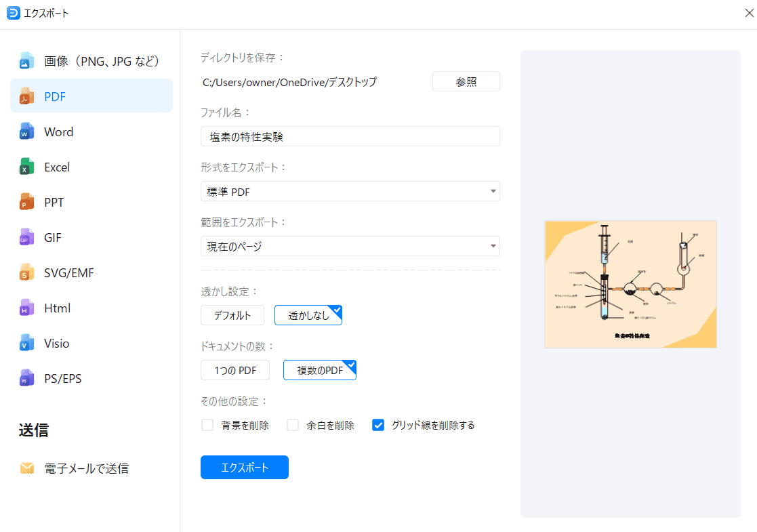Choose the PPT file icon
757x532 pixels.
(x=27, y=203)
